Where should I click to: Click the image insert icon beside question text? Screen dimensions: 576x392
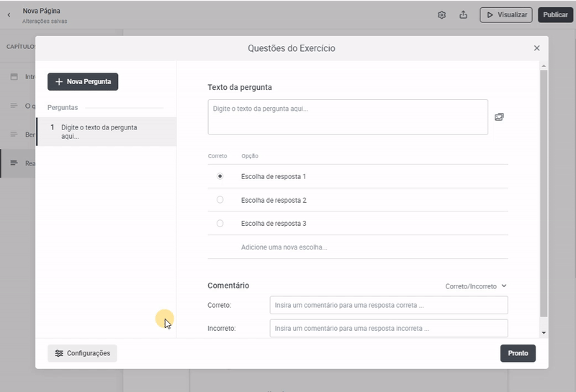click(x=499, y=117)
